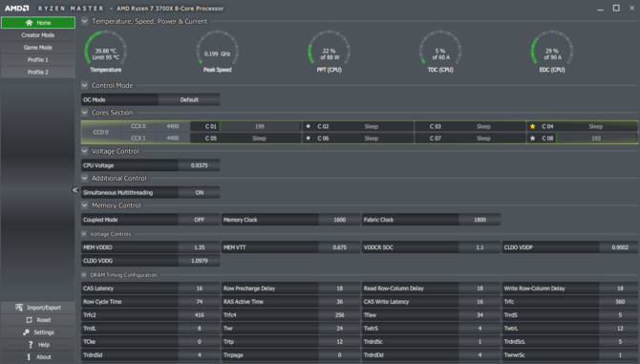
Task: Click the Memory Clock value 1600
Action: pos(340,220)
